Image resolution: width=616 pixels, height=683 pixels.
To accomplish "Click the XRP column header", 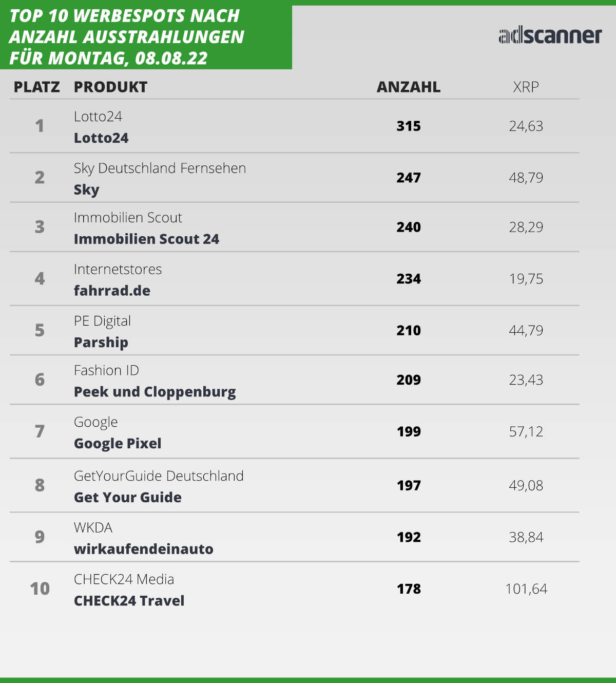I will tap(526, 87).
